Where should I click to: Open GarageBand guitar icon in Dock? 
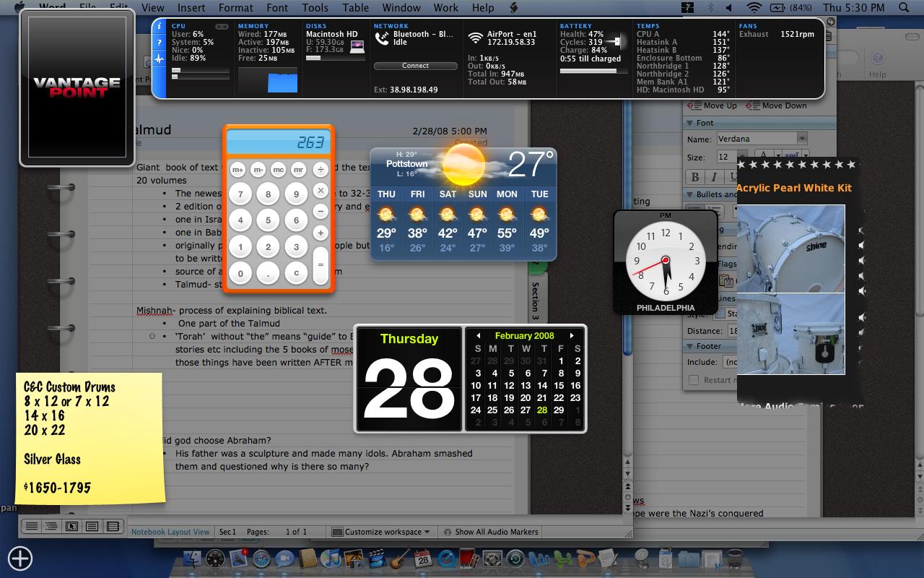(400, 558)
